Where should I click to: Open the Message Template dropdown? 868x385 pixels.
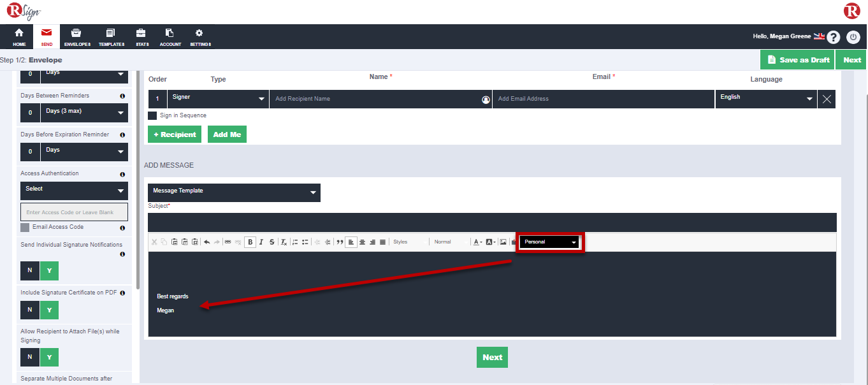(x=234, y=192)
